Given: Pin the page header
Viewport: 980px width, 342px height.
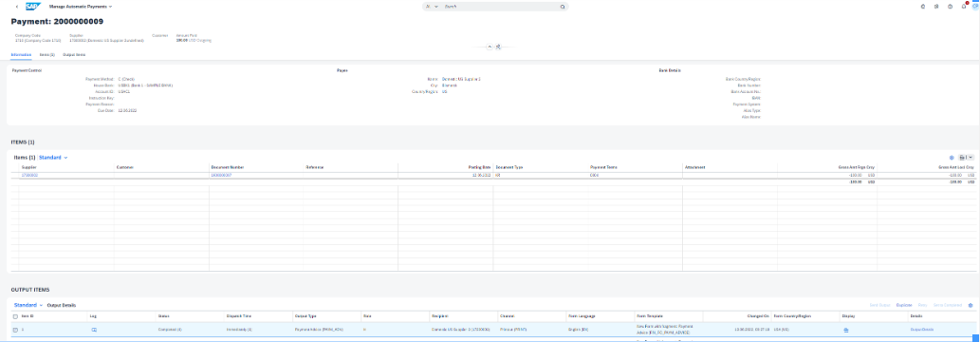Looking at the screenshot, I should tap(498, 47).
